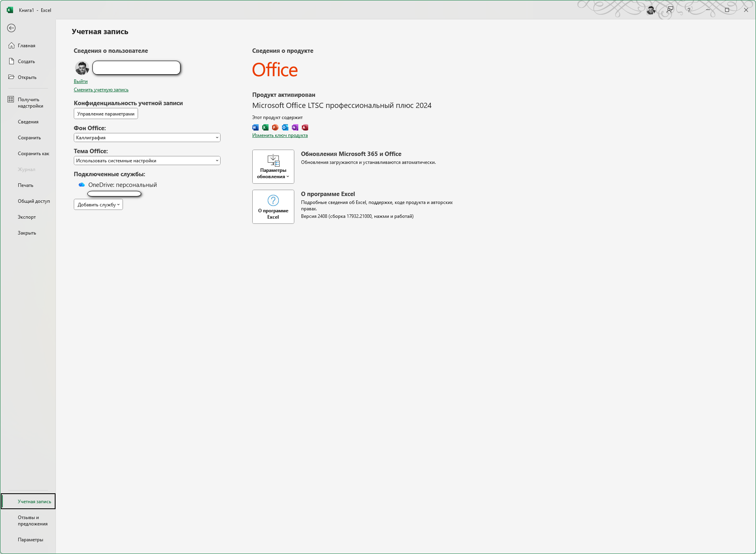The width and height of the screenshot is (756, 554).
Task: Click the user profile photo in Сведения о пользователе
Action: (x=82, y=68)
